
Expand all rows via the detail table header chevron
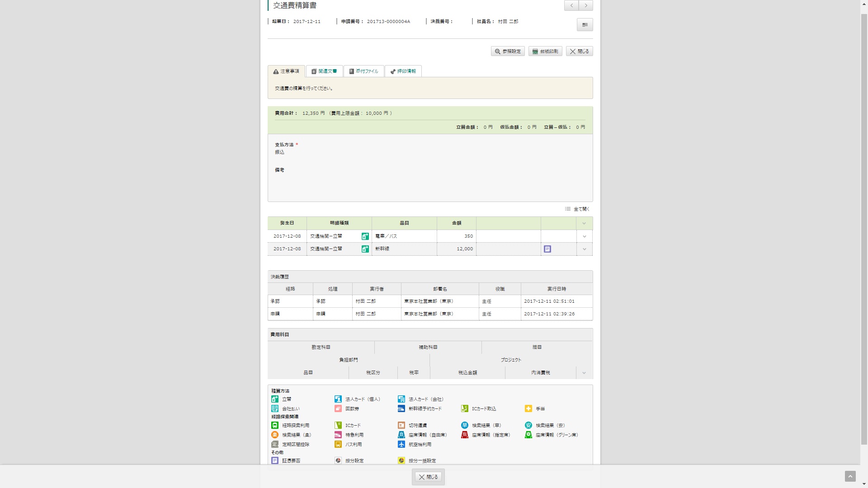pos(584,223)
